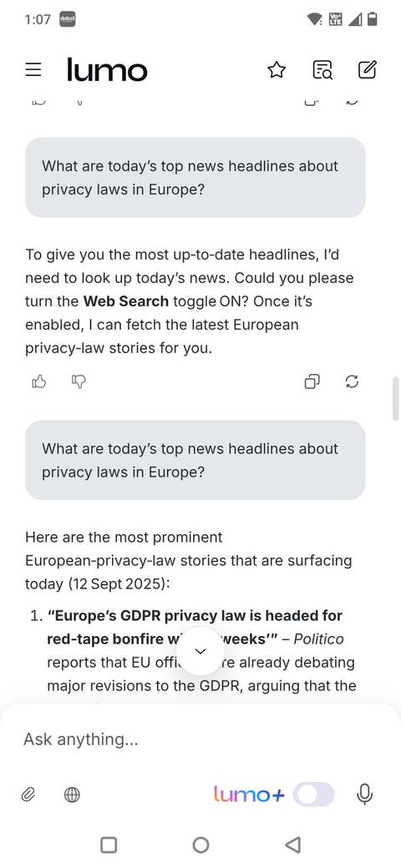Image resolution: width=401 pixels, height=868 pixels.
Task: Open chat history search icon
Action: tap(322, 70)
